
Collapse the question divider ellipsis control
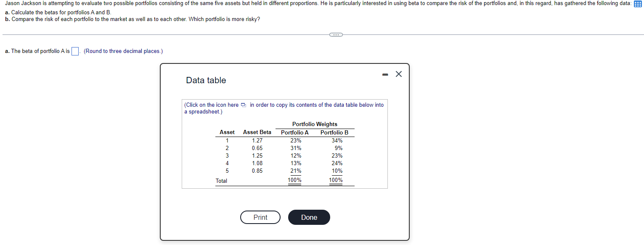click(x=336, y=34)
